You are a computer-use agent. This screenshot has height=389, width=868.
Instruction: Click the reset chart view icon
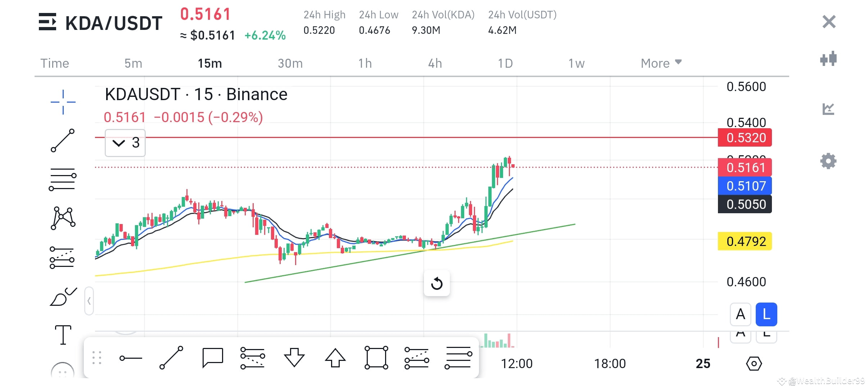pyautogui.click(x=437, y=283)
